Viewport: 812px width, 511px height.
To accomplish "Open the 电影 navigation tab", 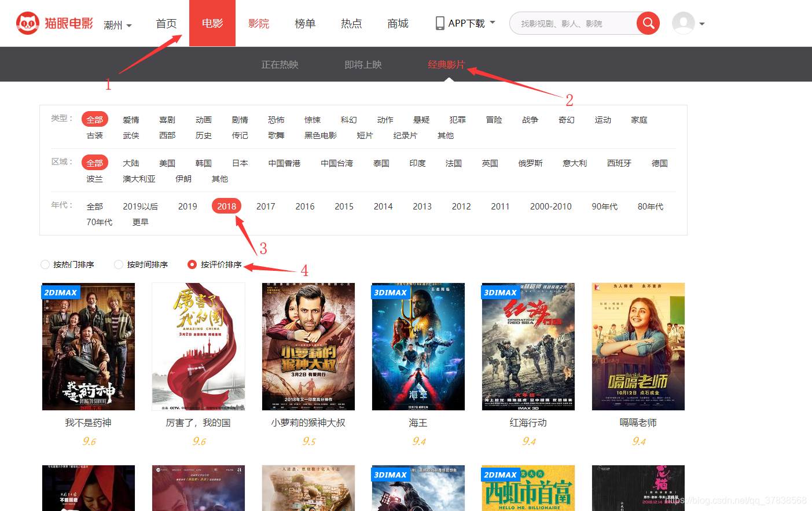I will point(212,23).
